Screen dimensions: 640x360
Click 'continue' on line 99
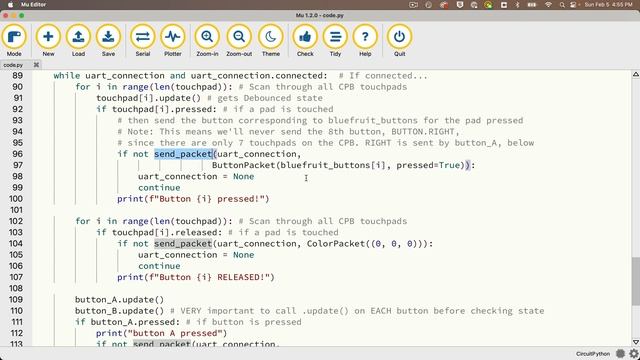159,188
